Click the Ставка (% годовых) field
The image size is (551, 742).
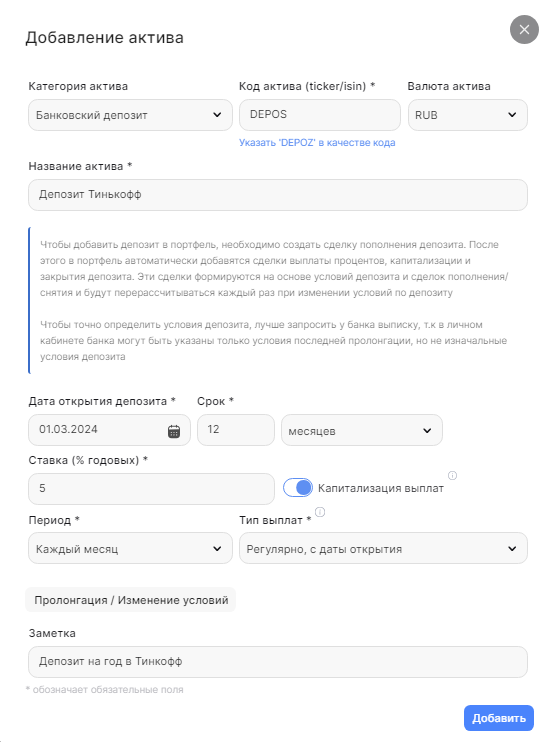151,489
